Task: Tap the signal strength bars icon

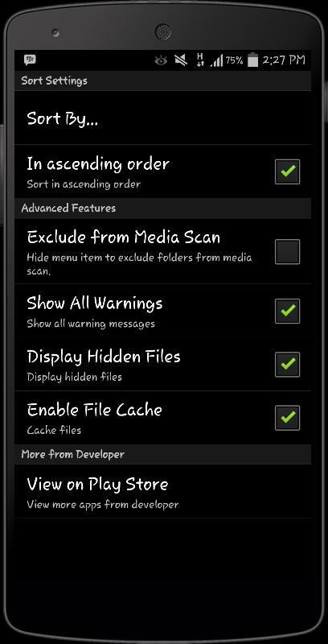Action: 216,61
